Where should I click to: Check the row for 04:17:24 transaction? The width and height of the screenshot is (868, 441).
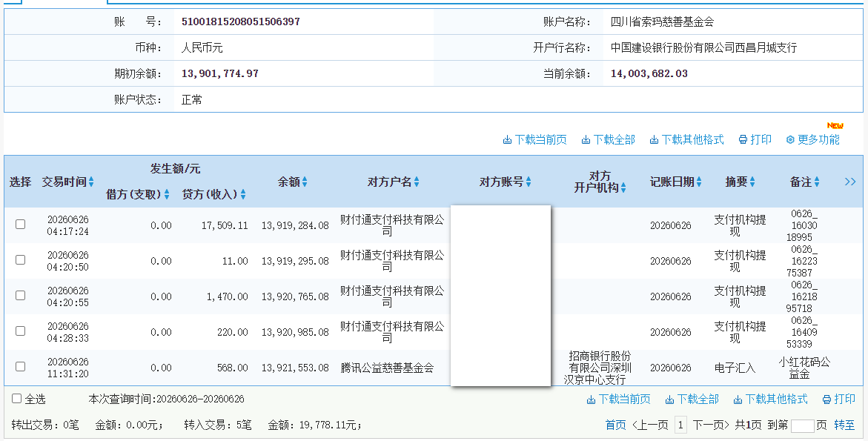coord(21,225)
